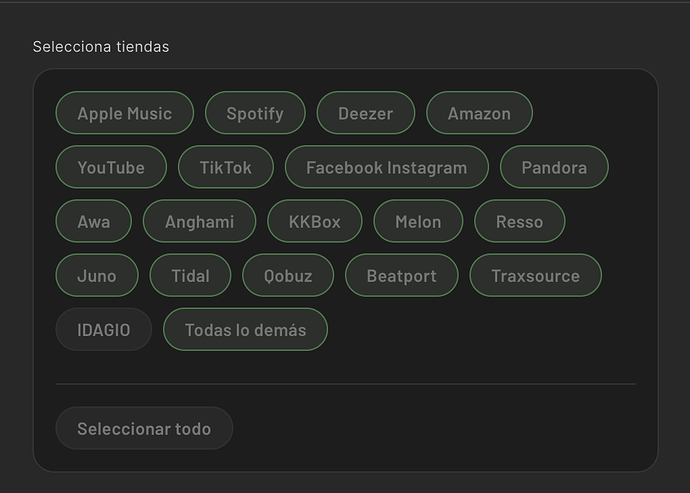Deselect the Spotify store chip
This screenshot has height=493, width=690.
(x=254, y=113)
